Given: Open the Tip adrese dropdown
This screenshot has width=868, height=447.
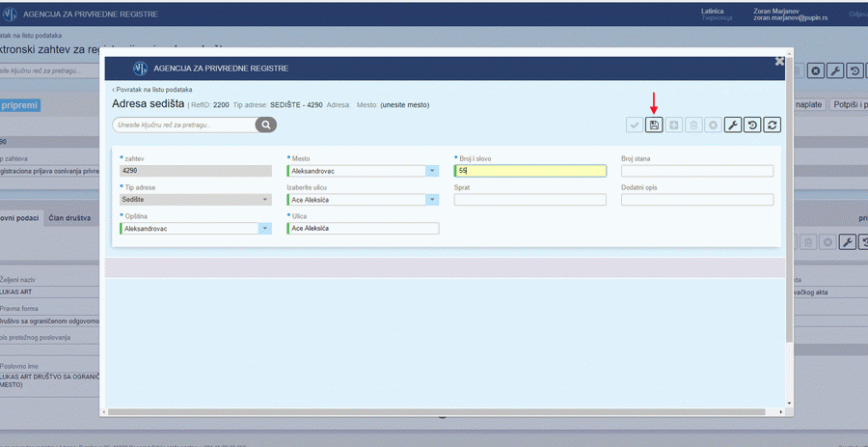Looking at the screenshot, I should (264, 200).
